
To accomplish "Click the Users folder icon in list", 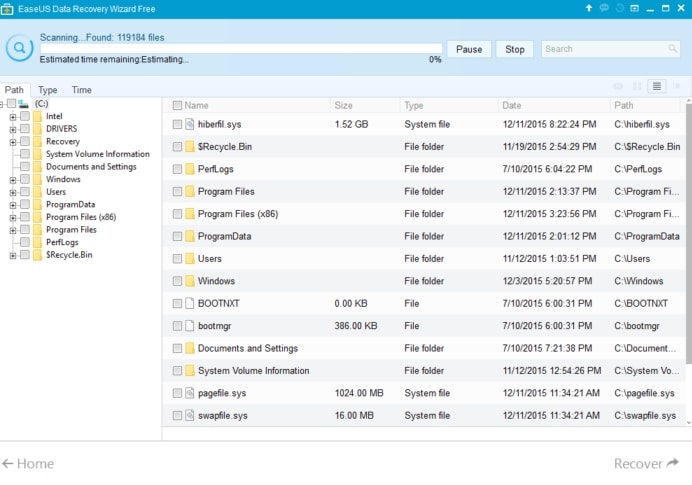I will [190, 259].
